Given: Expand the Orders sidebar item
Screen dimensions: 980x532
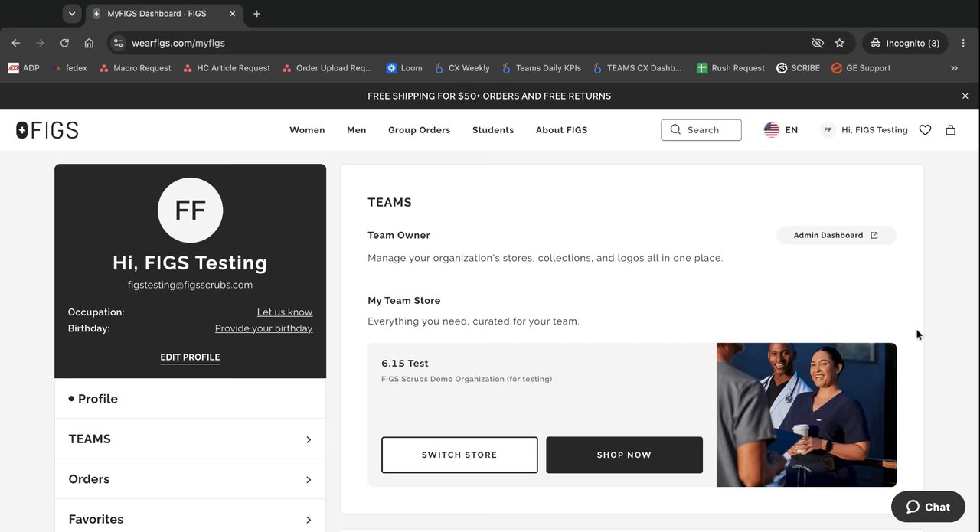Looking at the screenshot, I should (x=190, y=479).
